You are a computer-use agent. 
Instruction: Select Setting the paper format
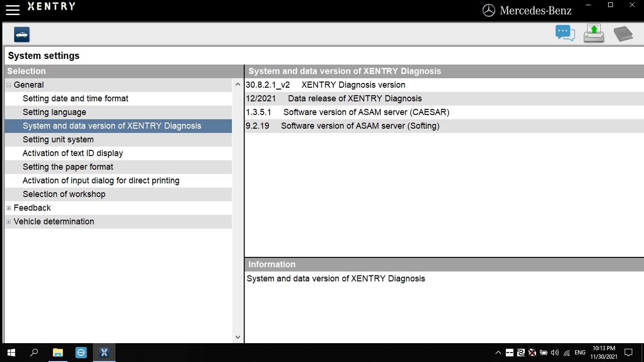click(68, 167)
